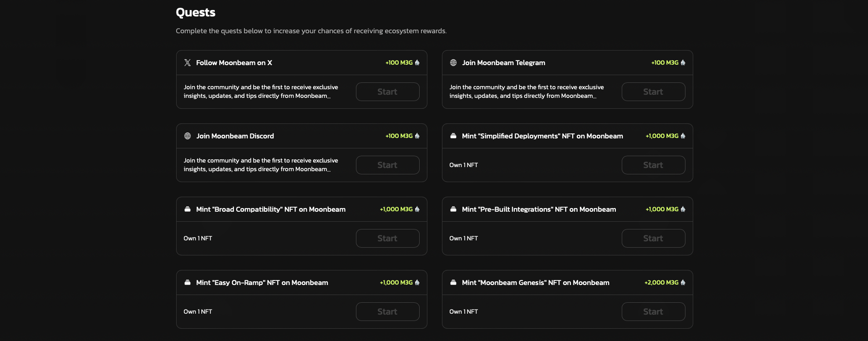Start the Pre-Built Integrations NFT mint quest
The image size is (868, 341).
tap(654, 238)
